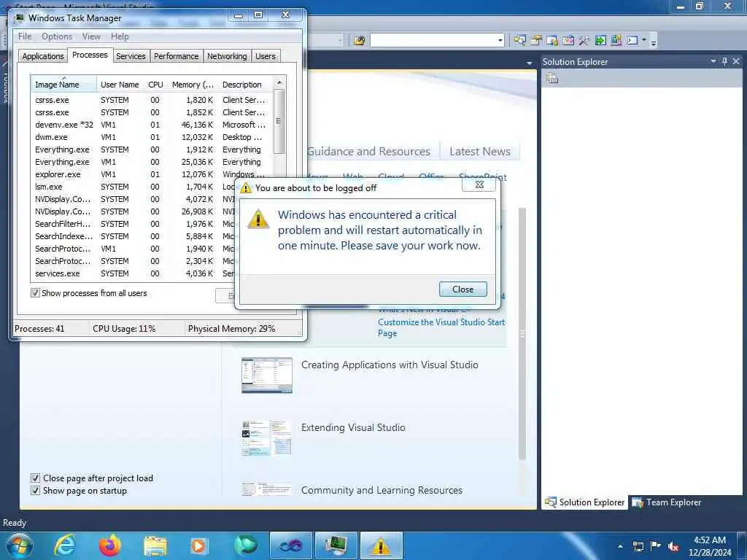Select the Latest News tab
The height and width of the screenshot is (560, 747).
[480, 152]
